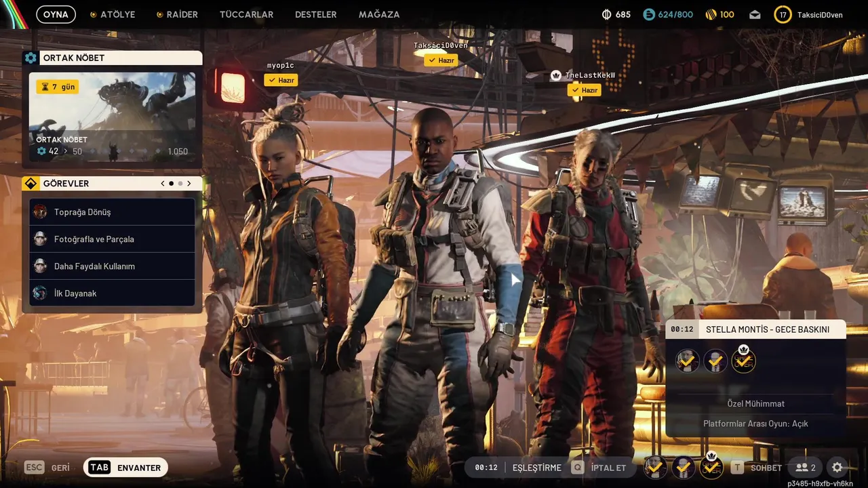Select crowned squad avatar in Stella Montis panel
The image size is (868, 488).
point(744,360)
